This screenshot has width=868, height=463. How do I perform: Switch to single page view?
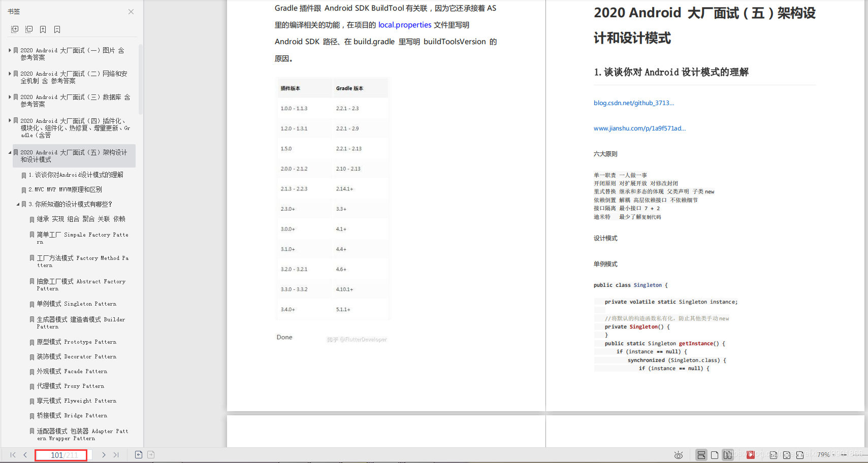pyautogui.click(x=715, y=455)
